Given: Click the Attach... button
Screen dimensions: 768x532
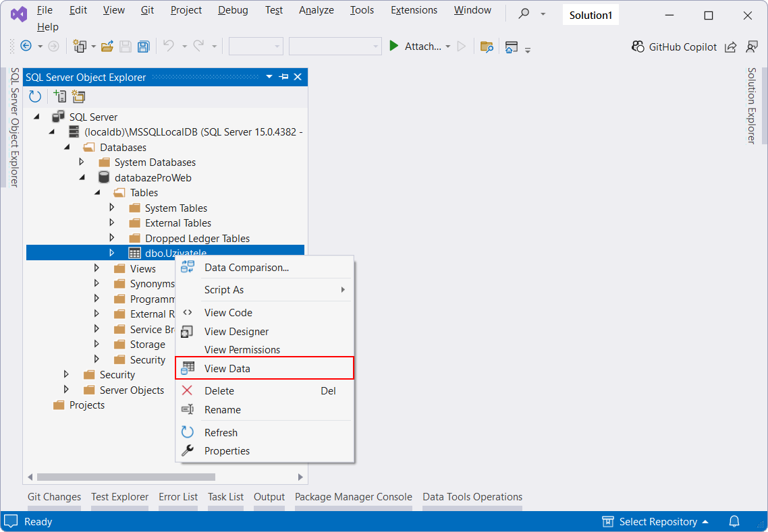Looking at the screenshot, I should (x=424, y=46).
